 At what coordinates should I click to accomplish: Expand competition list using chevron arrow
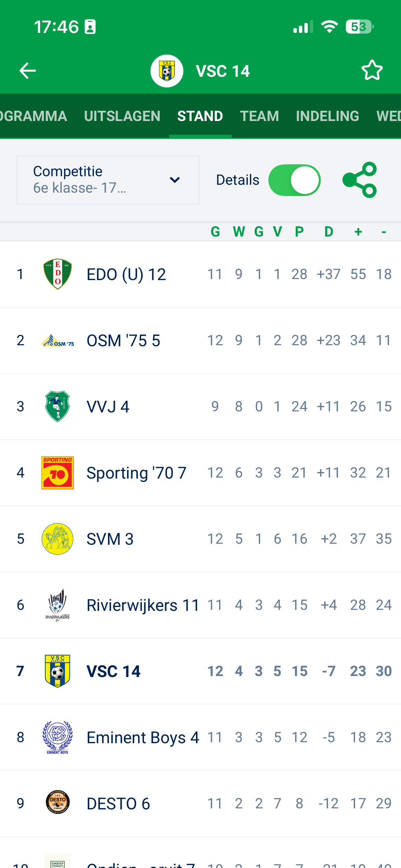pos(175,180)
